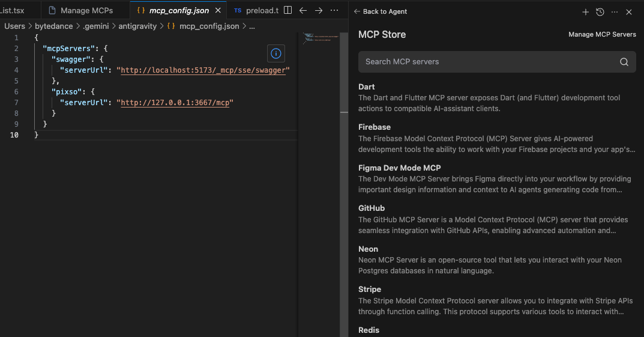This screenshot has width=644, height=337.
Task: Click the editor minimap preview
Action: coord(321,39)
